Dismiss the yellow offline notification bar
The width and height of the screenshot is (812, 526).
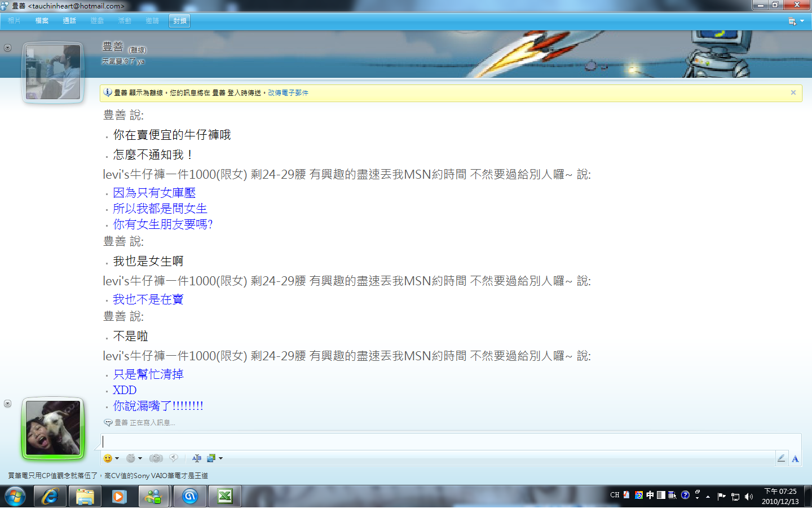pos(793,92)
